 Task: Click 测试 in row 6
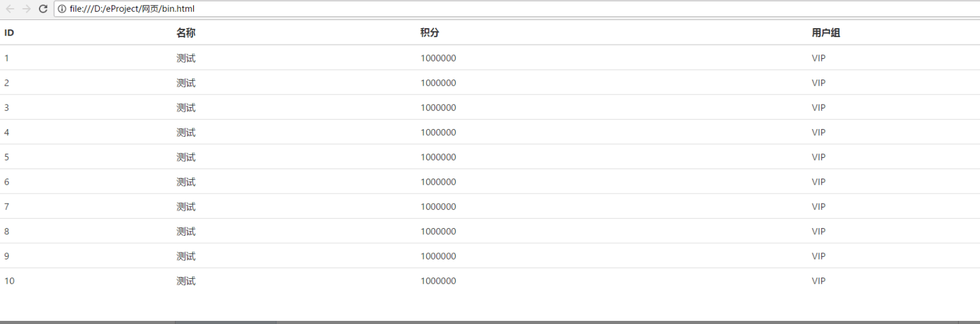coord(186,182)
